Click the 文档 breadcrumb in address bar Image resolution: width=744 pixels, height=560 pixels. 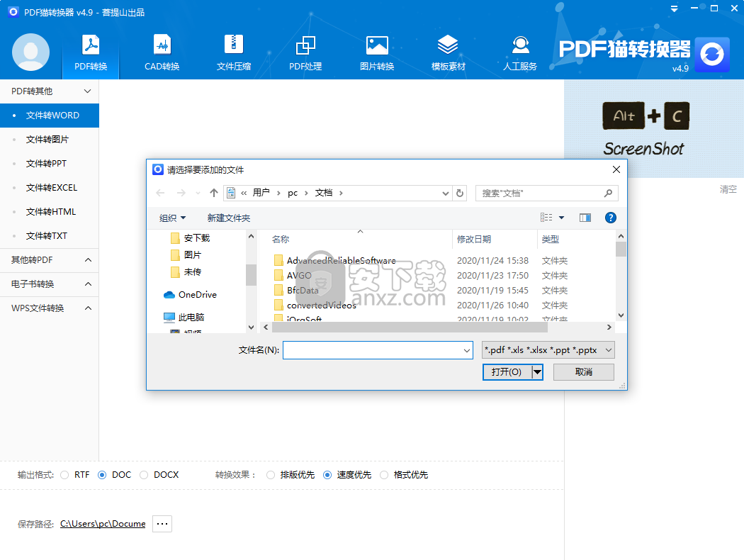(x=324, y=193)
